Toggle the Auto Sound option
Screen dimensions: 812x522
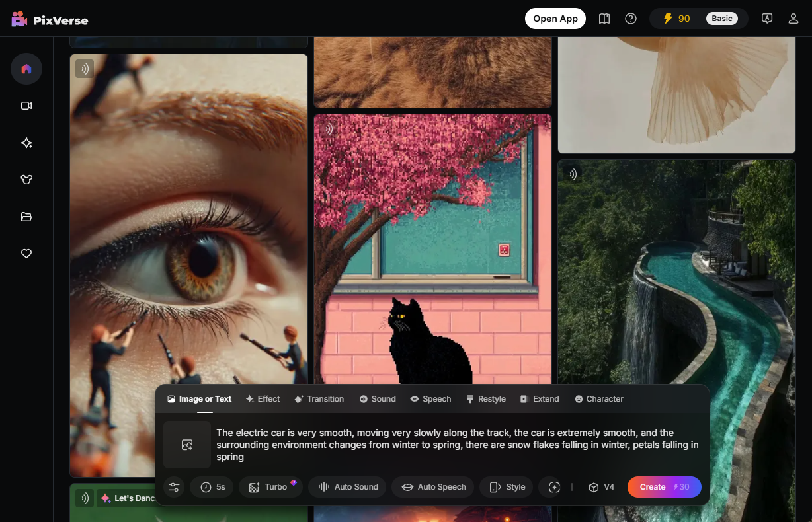click(x=347, y=487)
